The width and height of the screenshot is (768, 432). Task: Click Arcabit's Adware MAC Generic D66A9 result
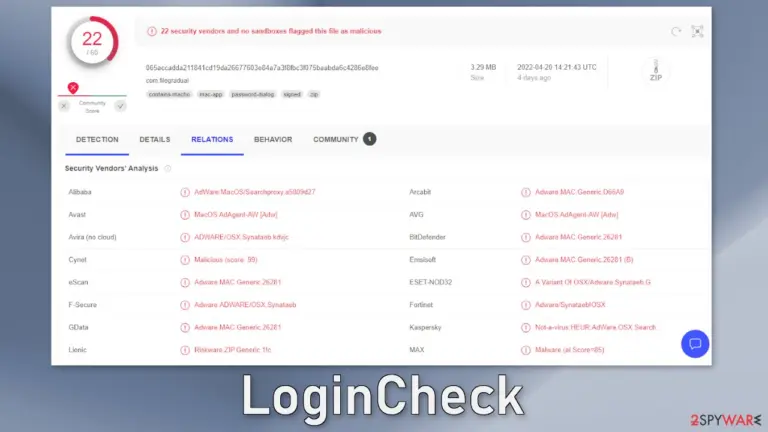click(579, 192)
